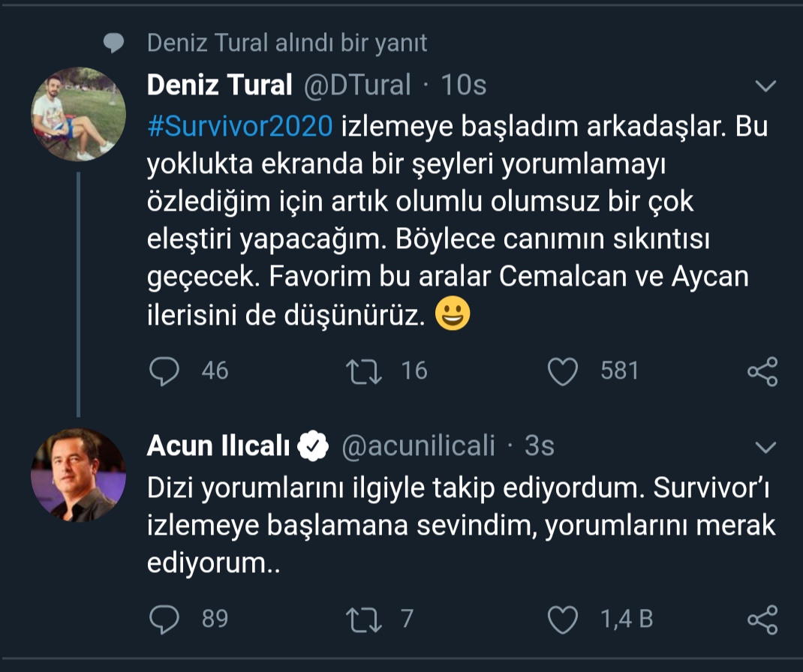
Task: Click Acun Ilıcalı's verified badge
Action: coord(312,447)
